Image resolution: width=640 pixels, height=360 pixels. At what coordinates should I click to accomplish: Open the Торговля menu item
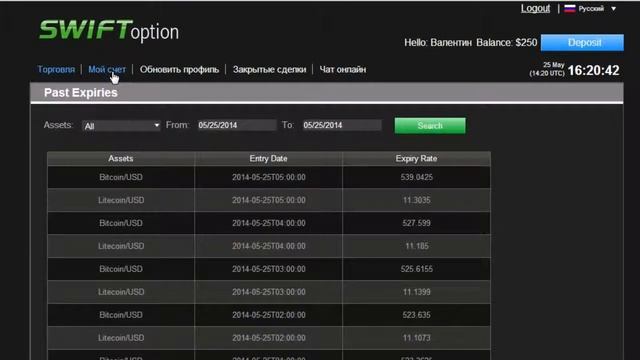pyautogui.click(x=56, y=69)
